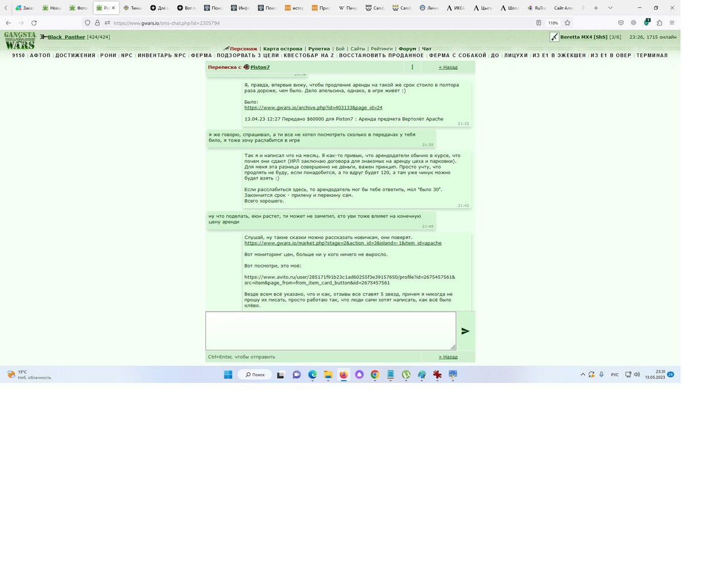Click the top « Назад link

(x=448, y=67)
